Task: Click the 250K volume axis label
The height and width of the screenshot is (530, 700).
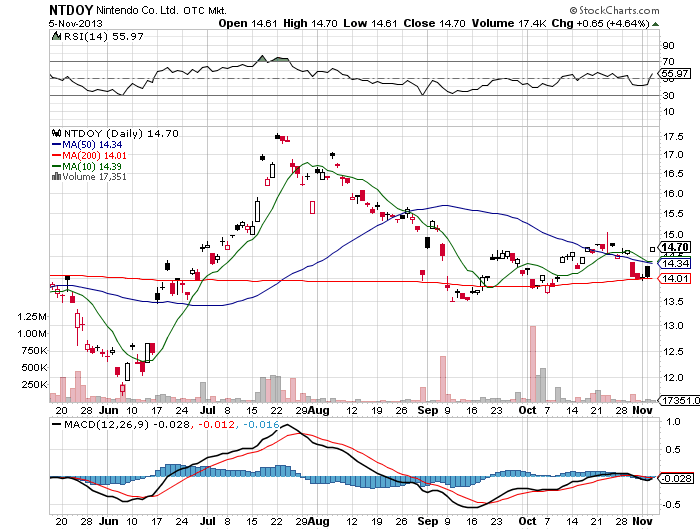Action: [x=34, y=384]
